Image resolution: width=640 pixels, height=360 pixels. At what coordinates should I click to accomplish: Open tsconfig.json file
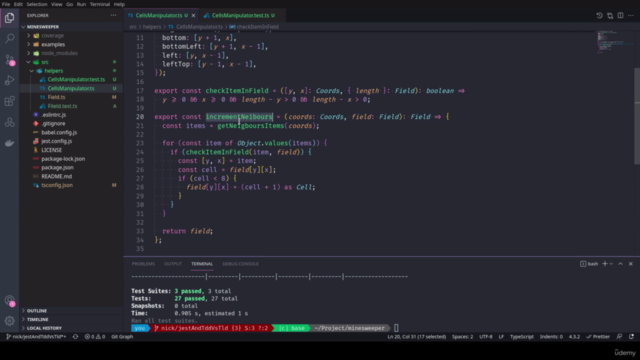pyautogui.click(x=71, y=185)
